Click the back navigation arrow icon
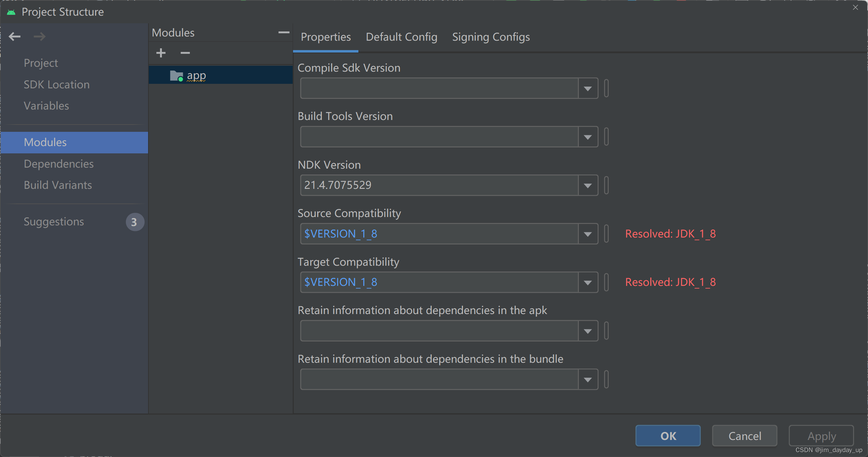This screenshot has height=457, width=868. tap(15, 35)
